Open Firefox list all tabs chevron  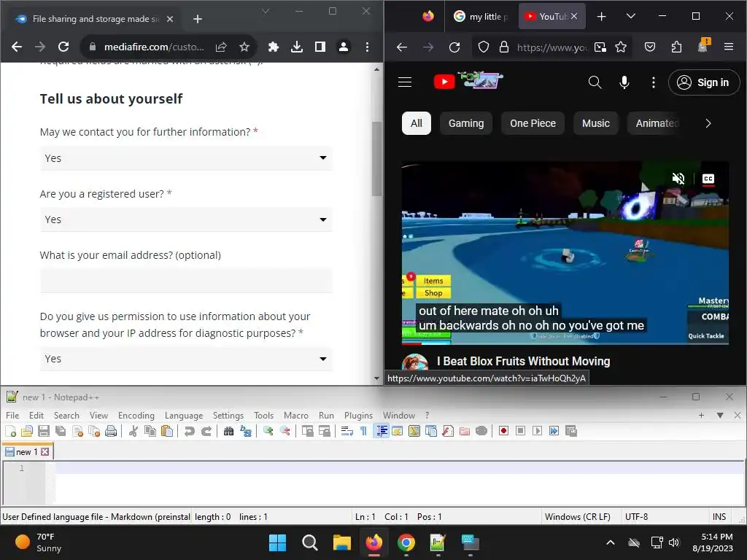click(x=631, y=16)
